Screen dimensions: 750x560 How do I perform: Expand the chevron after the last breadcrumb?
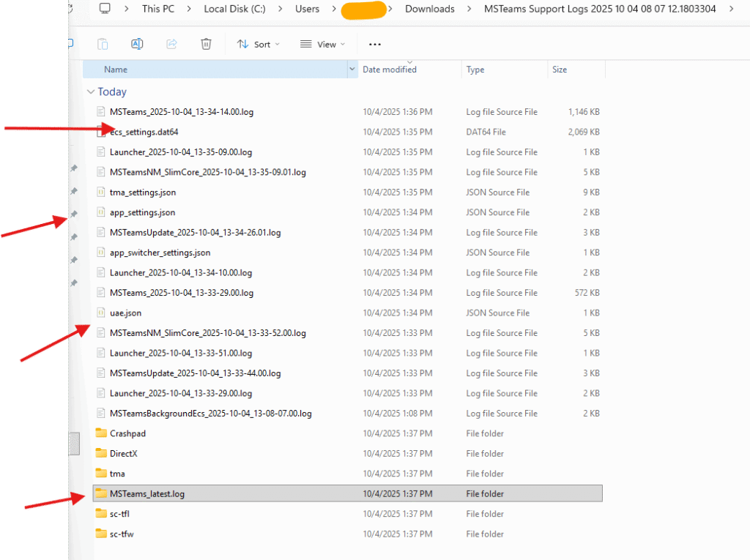coord(730,9)
